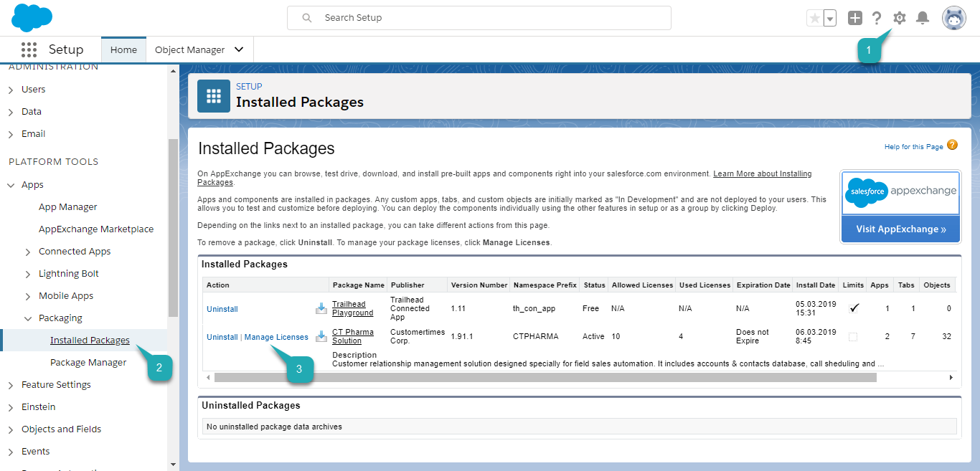Toggle Limits checkbox for CT Pharma Solution
Image resolution: width=980 pixels, height=471 pixels.
click(853, 337)
